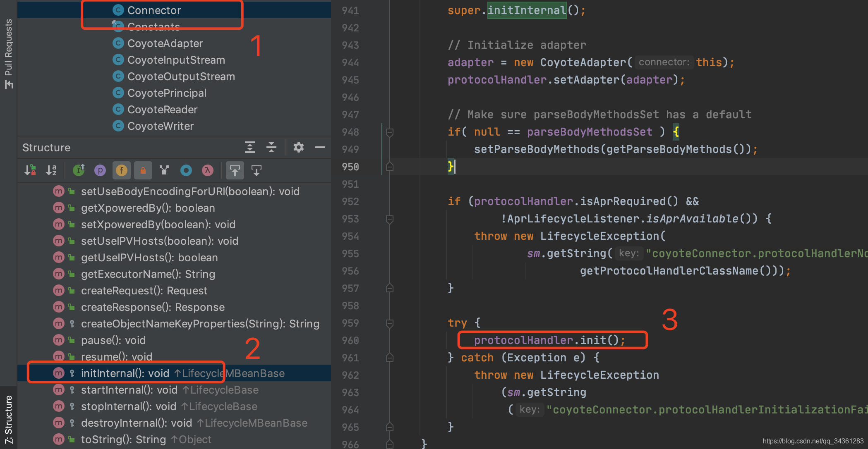
Task: Click initInternal in super.initInternal() call
Action: [x=527, y=10]
